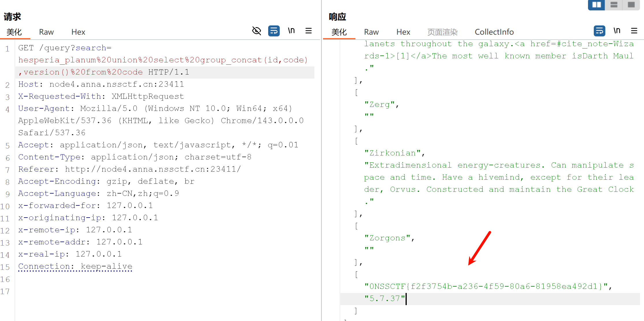Open the response Raw tab
Image resolution: width=644 pixels, height=321 pixels.
[x=371, y=32]
